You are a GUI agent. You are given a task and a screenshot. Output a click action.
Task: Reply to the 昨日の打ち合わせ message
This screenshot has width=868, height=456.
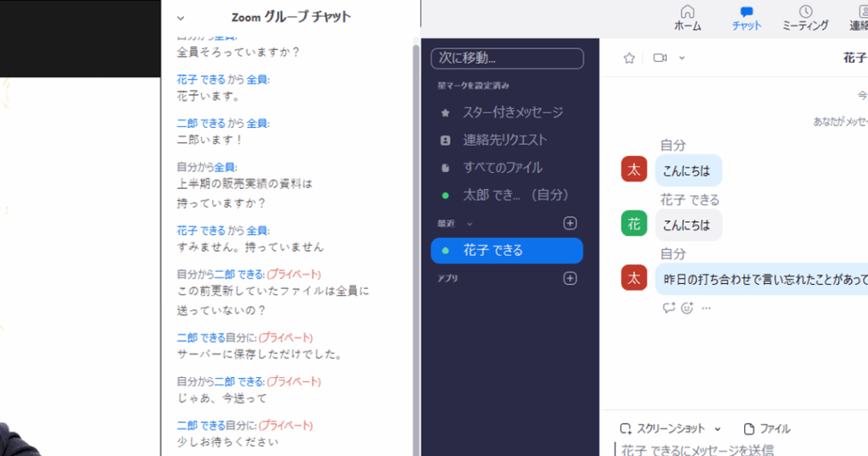[669, 308]
